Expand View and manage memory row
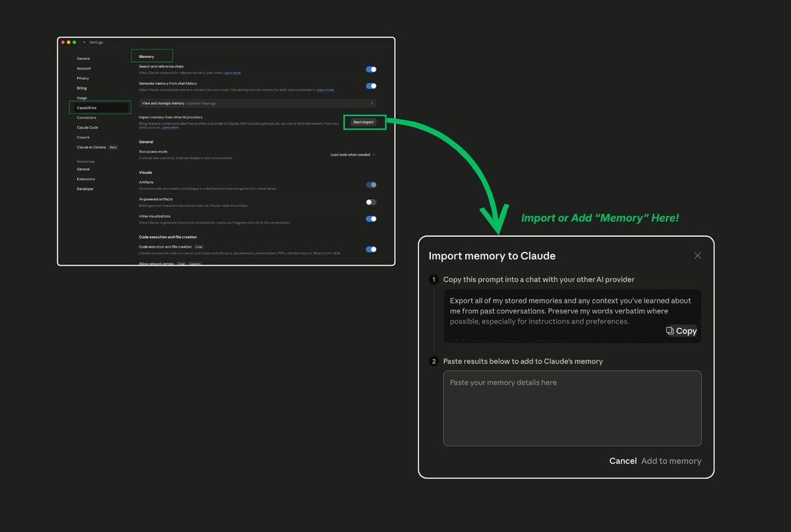 tap(257, 103)
